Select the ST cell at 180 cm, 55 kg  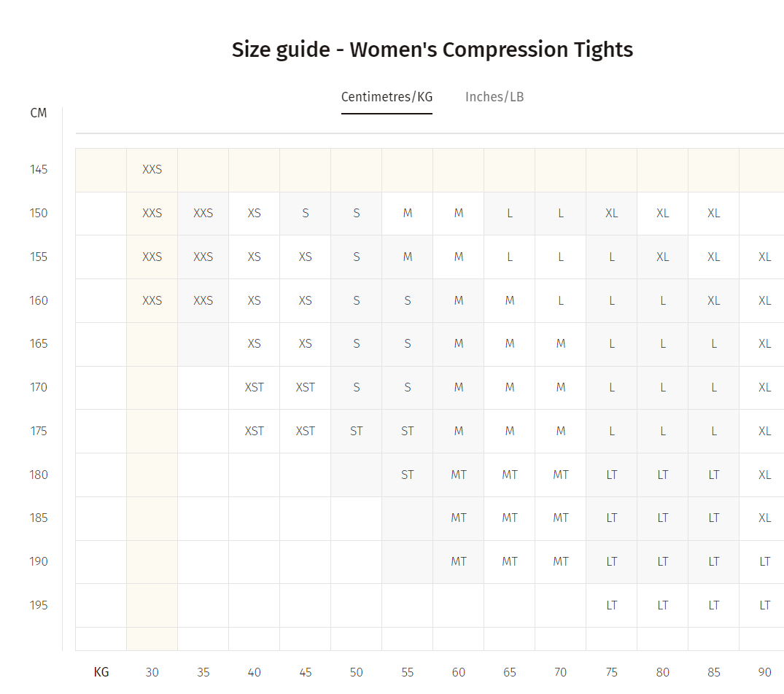[407, 475]
